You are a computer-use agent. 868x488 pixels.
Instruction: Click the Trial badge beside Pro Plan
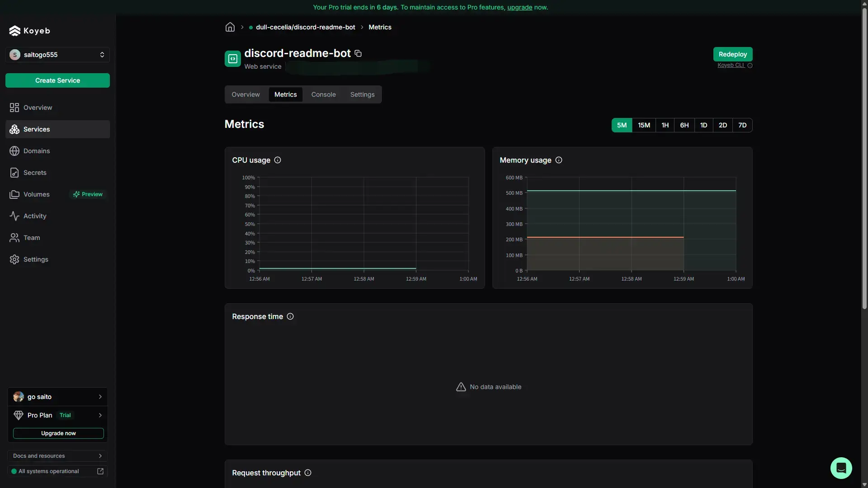(65, 415)
